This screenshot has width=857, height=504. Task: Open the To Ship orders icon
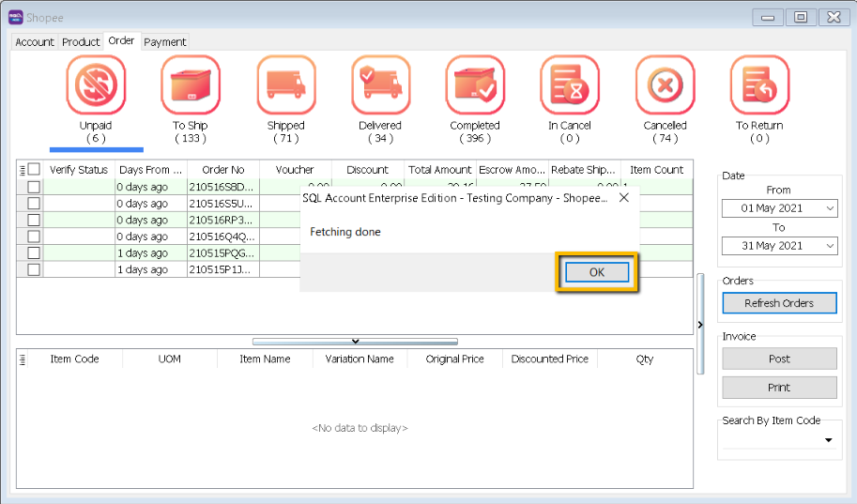(191, 85)
